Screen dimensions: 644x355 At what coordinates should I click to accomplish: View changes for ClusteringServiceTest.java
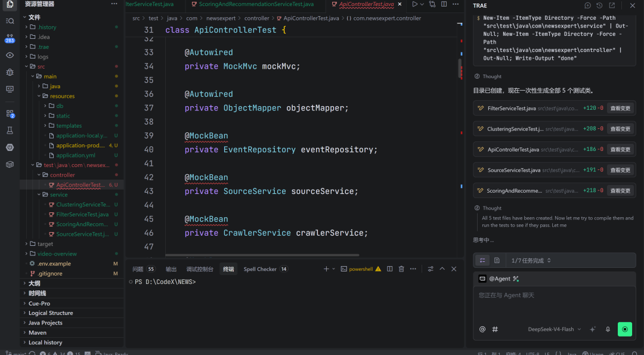tap(620, 129)
